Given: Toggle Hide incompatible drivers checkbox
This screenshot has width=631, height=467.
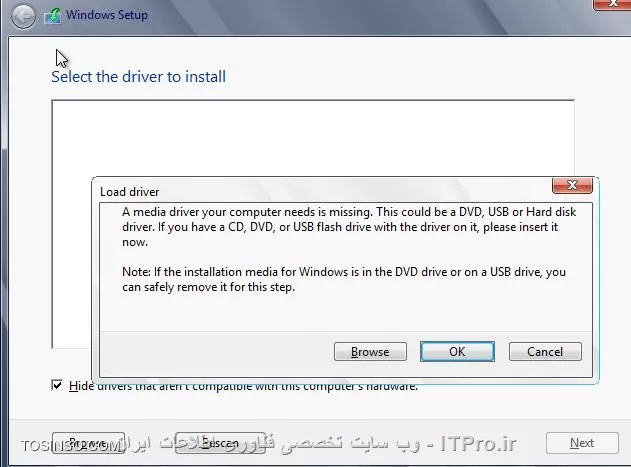Looking at the screenshot, I should pyautogui.click(x=57, y=385).
